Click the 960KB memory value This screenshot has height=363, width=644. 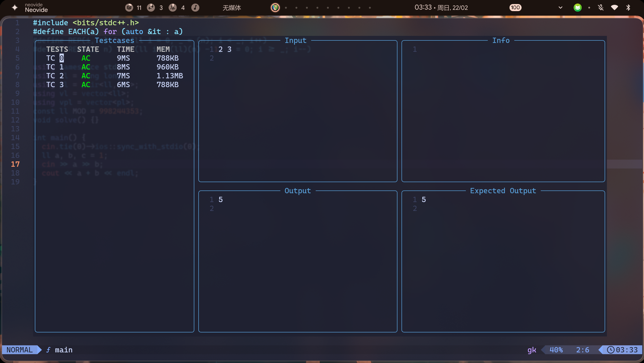tap(168, 67)
